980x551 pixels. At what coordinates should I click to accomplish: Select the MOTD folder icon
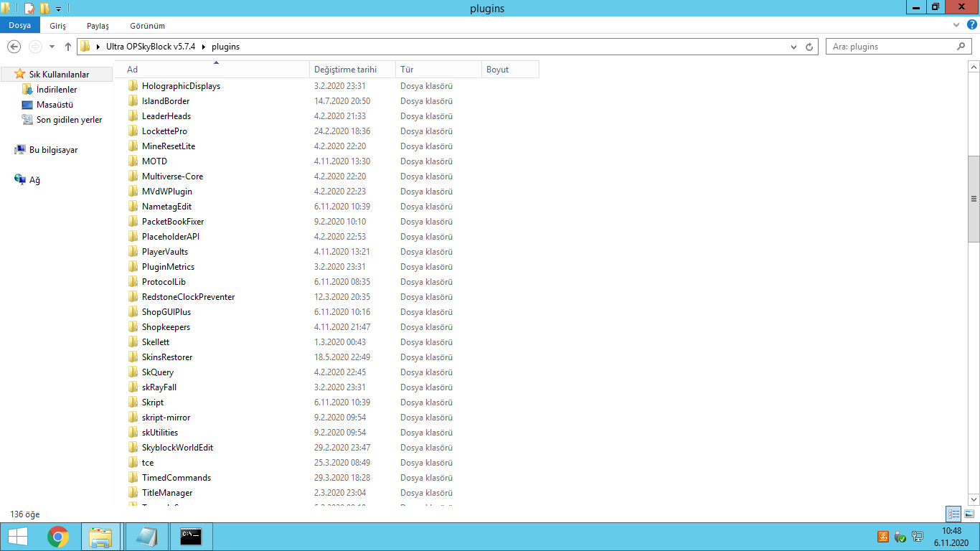click(x=133, y=161)
